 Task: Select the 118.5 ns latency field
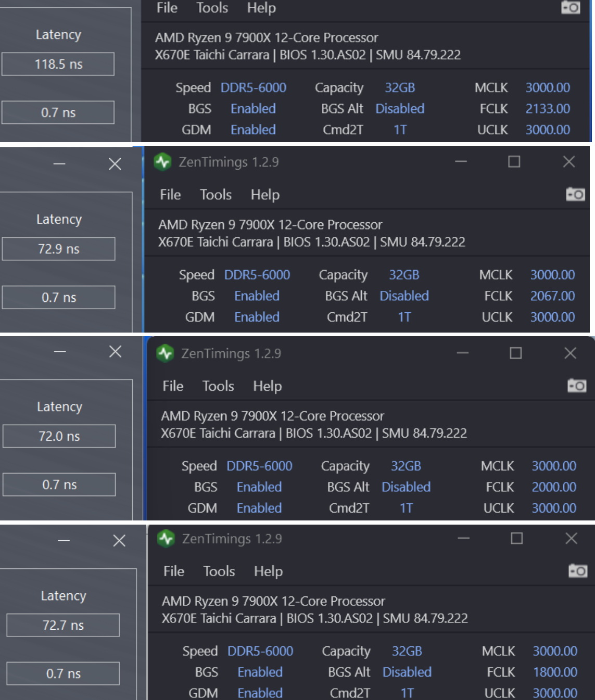pos(58,64)
